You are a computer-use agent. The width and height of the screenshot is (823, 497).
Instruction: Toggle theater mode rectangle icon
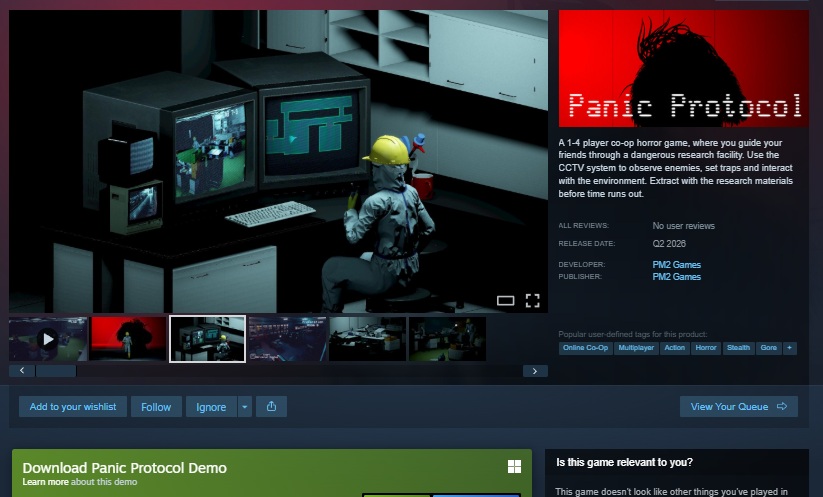point(505,301)
